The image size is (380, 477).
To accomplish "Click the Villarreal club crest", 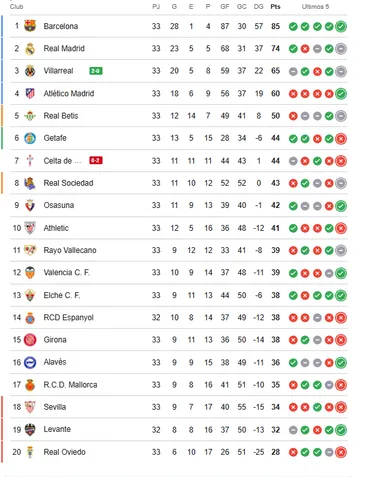I will click(30, 71).
